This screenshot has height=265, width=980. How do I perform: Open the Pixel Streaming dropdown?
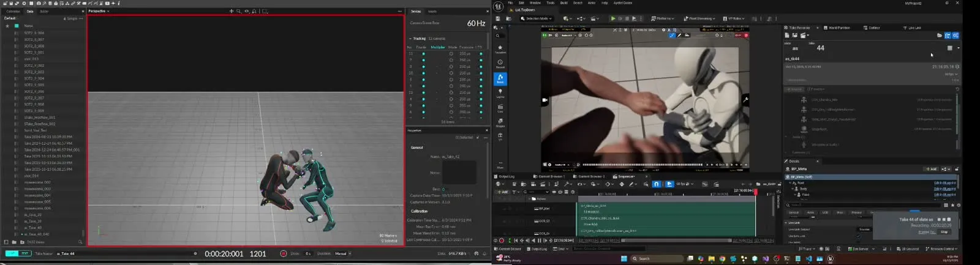tap(700, 19)
